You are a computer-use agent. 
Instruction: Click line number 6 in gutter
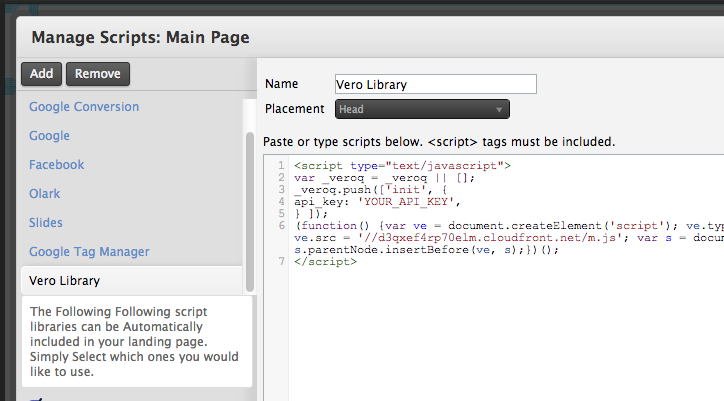282,225
